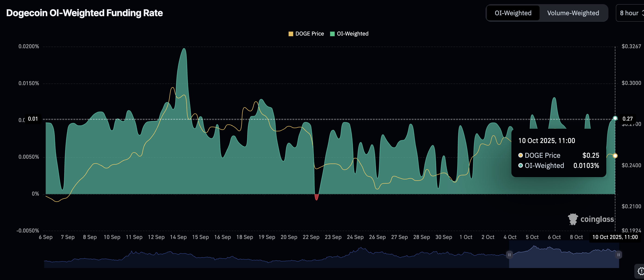Switch to the Volume-Weighted tab
The width and height of the screenshot is (644, 280).
coord(573,13)
